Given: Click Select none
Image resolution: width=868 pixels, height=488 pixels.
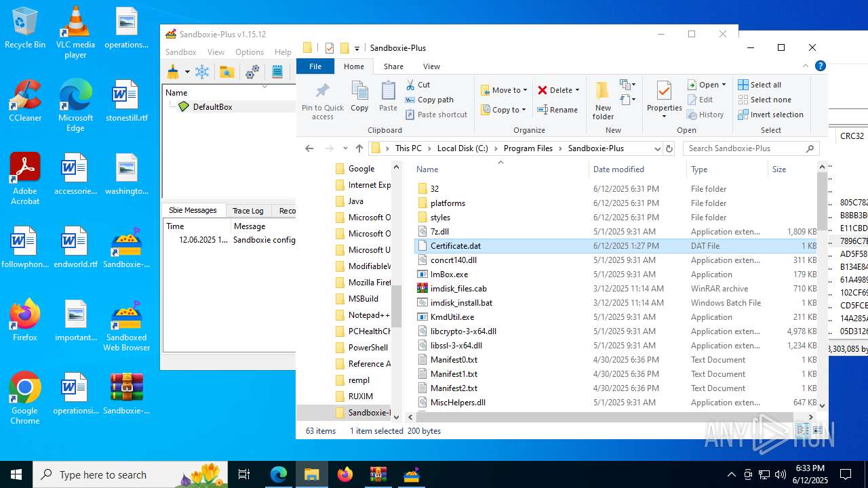Looking at the screenshot, I should point(764,100).
